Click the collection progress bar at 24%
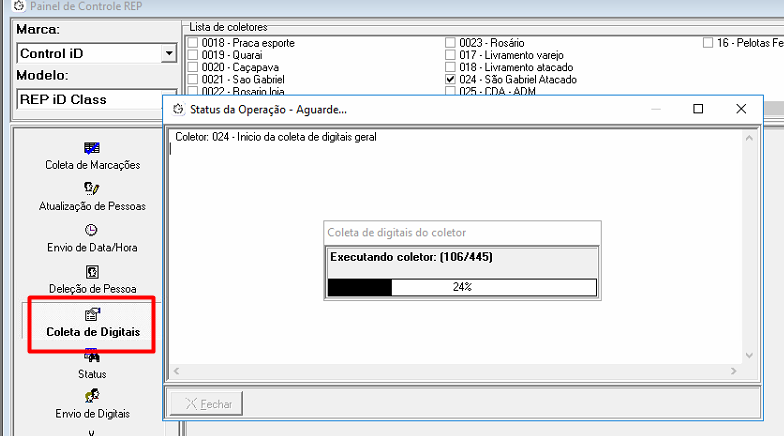 pos(462,287)
